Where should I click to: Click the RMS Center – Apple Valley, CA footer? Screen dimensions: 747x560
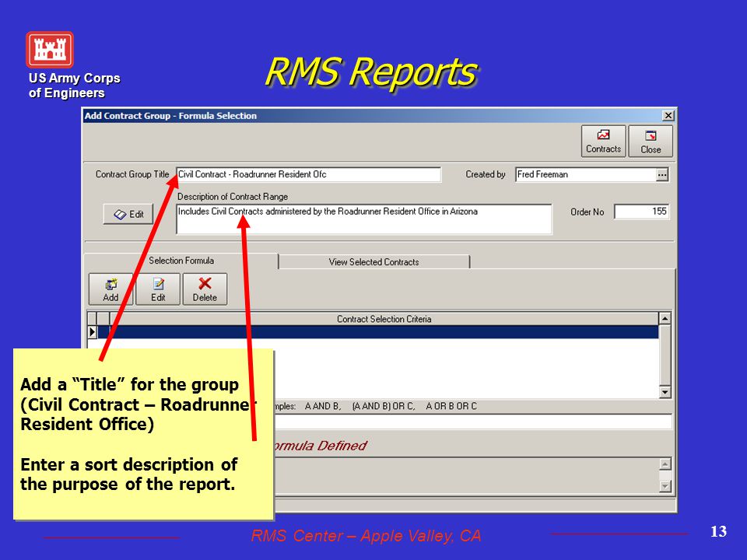366,536
